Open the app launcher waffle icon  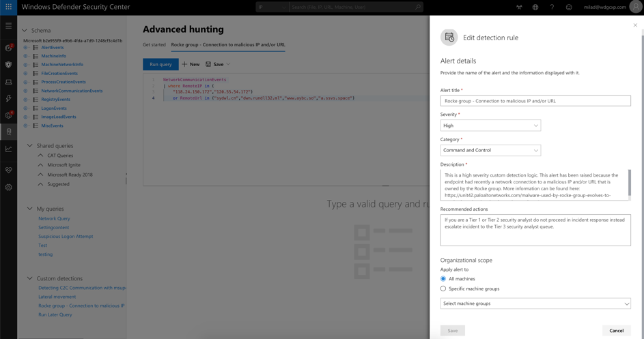(9, 7)
